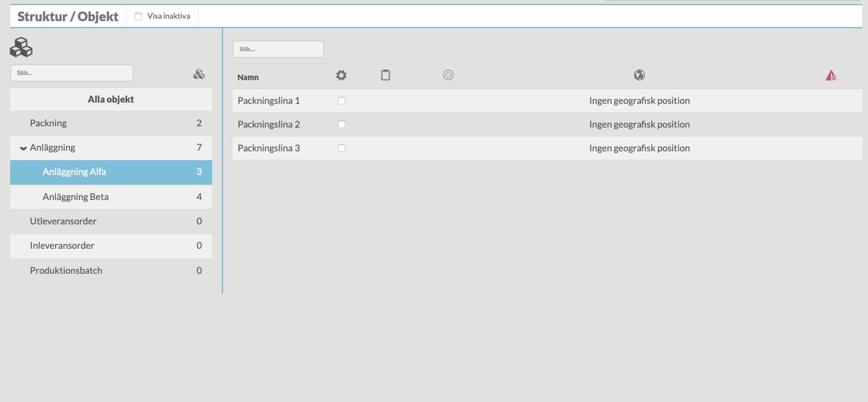Show all objects via Alla objekt
The image size is (868, 402).
coord(111,99)
